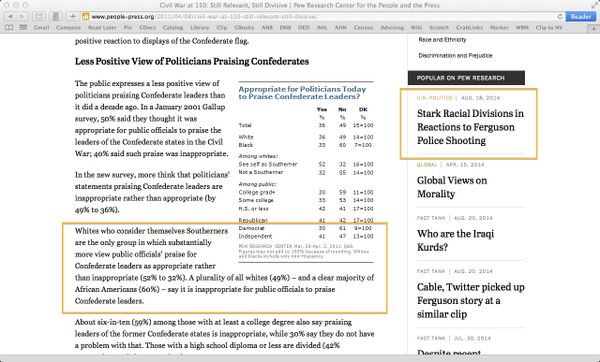The width and height of the screenshot is (600, 362).
Task: Open the Race and Ethnicity topic link
Action: 442,39
